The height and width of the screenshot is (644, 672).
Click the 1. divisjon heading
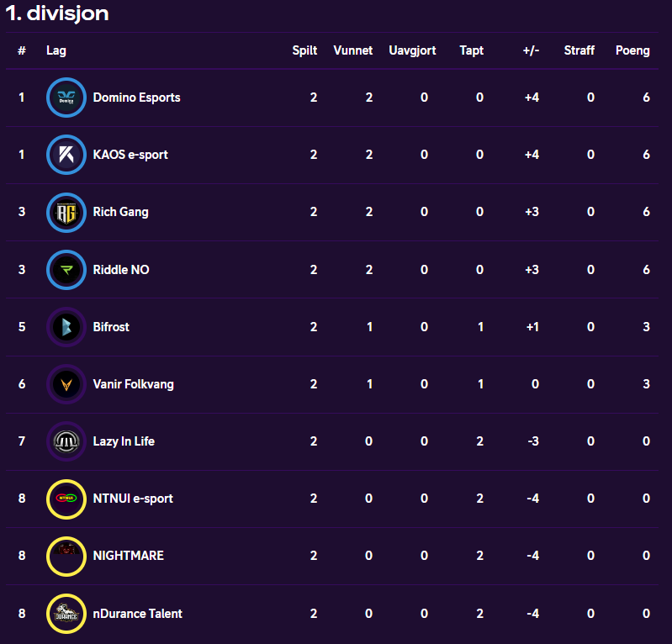[57, 13]
